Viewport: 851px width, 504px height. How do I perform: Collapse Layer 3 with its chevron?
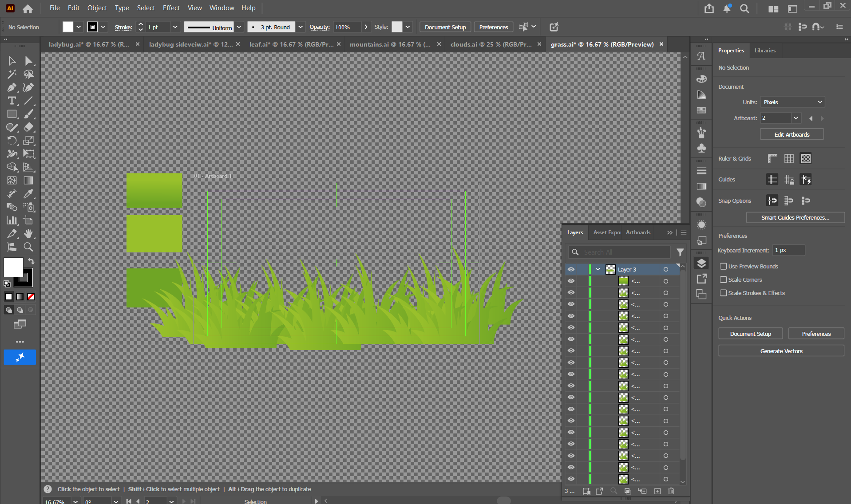point(598,269)
